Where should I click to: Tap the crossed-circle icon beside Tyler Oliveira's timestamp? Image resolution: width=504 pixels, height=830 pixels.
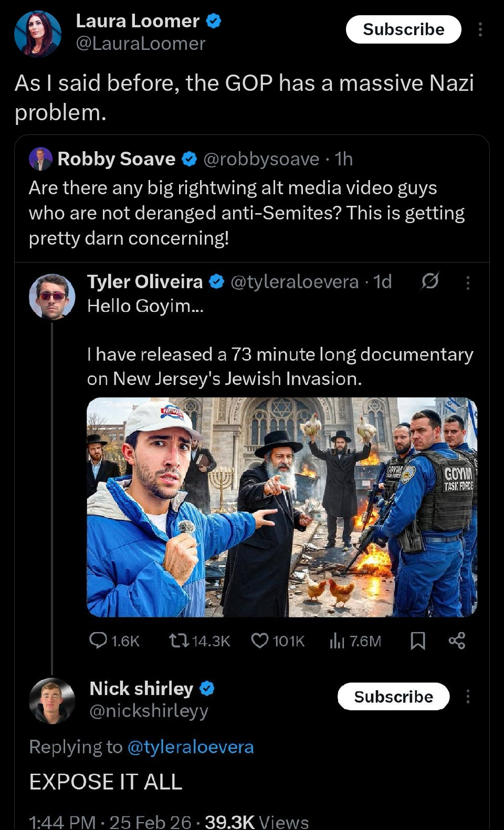pyautogui.click(x=429, y=281)
